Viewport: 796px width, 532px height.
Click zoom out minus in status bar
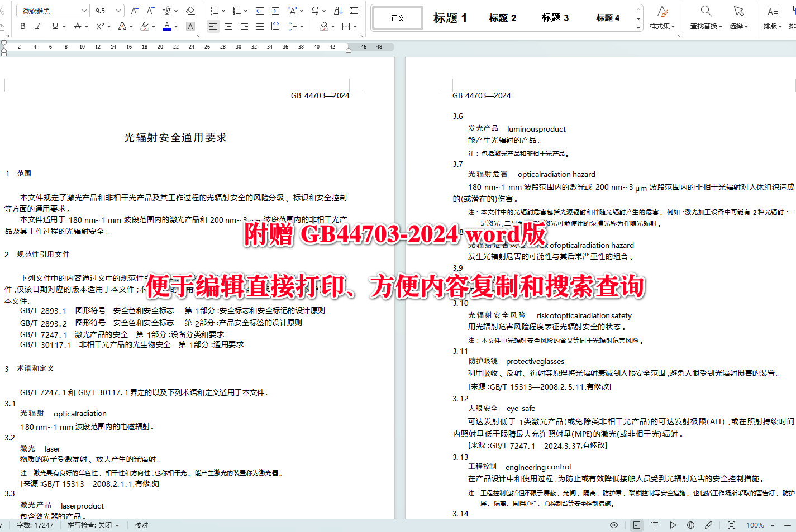click(788, 525)
